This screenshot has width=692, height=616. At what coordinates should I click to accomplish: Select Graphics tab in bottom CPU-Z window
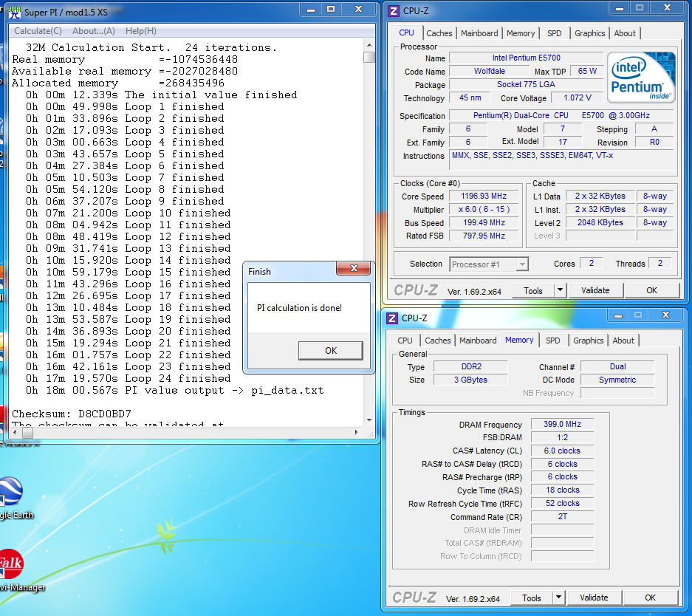point(589,340)
